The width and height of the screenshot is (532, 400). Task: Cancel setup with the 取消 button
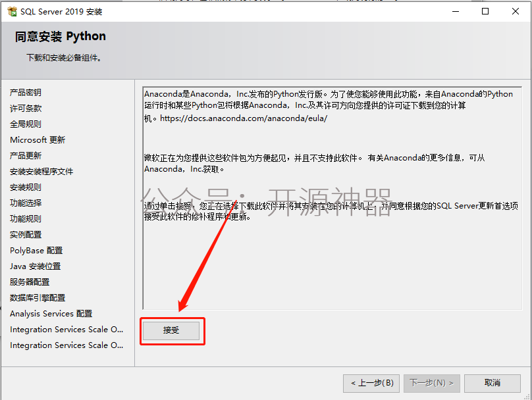pos(492,383)
